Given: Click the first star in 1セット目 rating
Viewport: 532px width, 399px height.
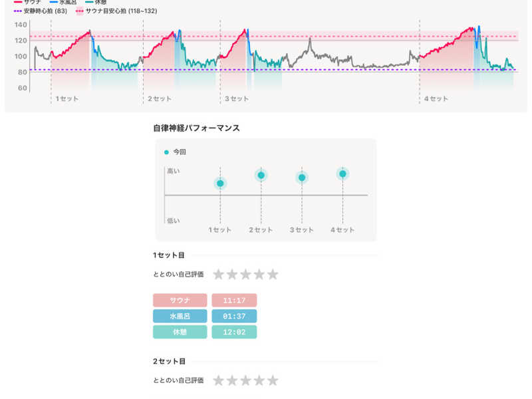Looking at the screenshot, I should (219, 274).
